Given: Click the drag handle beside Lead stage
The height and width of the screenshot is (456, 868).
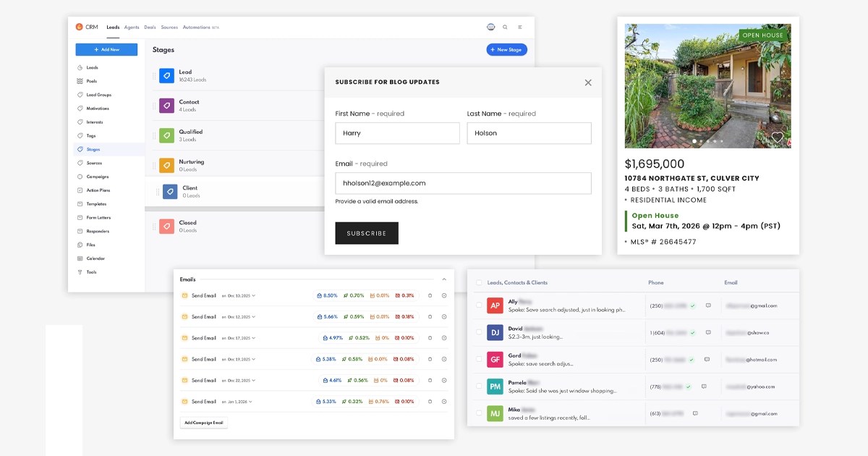Looking at the screenshot, I should coord(153,75).
